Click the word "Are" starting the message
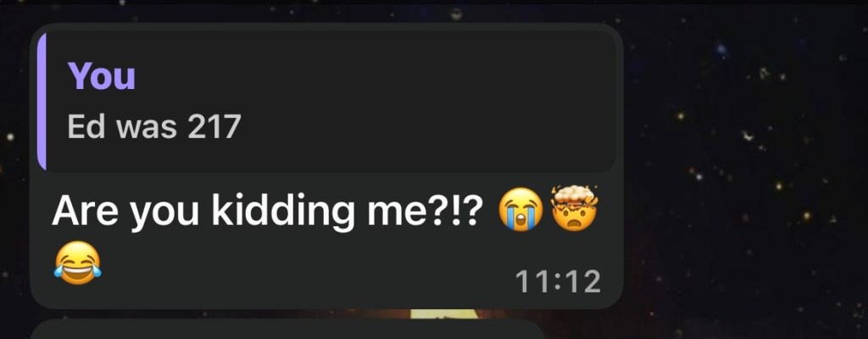The image size is (868, 339). (x=86, y=210)
